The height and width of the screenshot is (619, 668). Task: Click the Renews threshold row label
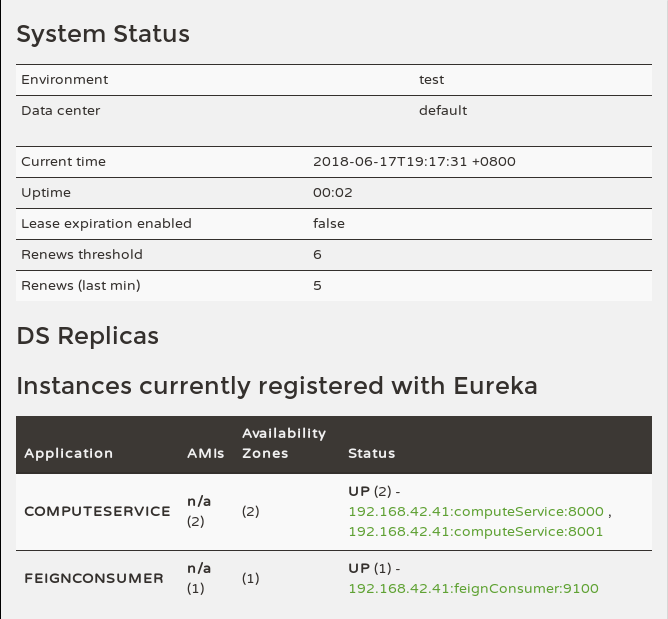pos(82,254)
